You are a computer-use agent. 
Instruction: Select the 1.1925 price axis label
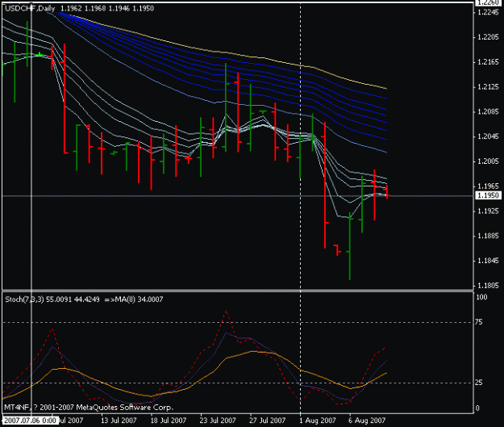pyautogui.click(x=488, y=211)
